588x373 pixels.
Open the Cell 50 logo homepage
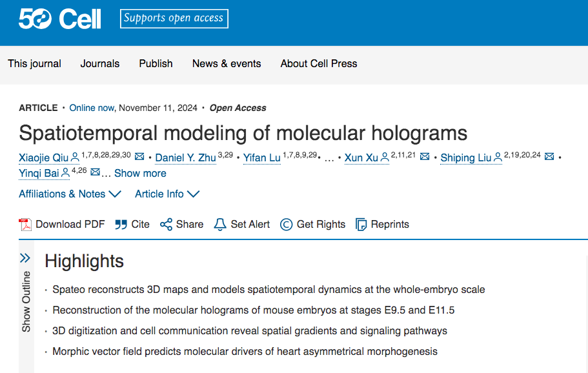point(60,19)
